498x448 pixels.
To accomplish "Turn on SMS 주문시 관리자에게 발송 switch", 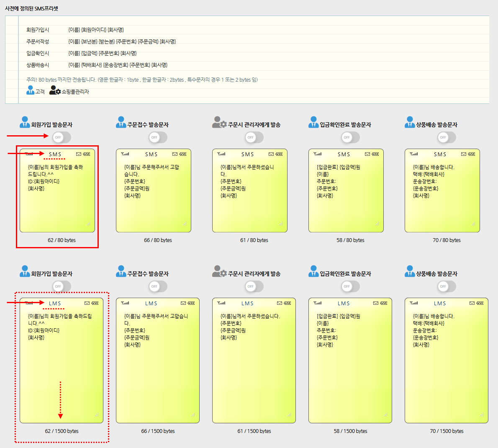I will [x=254, y=137].
